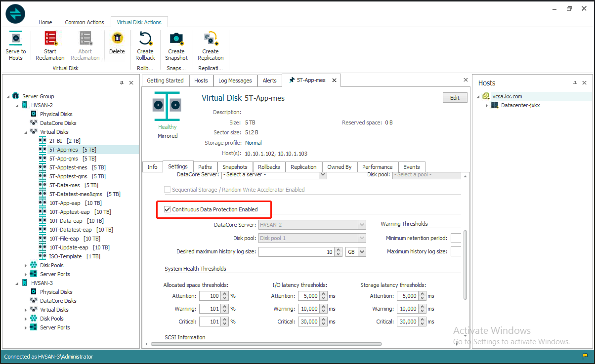The image size is (595, 364).
Task: Click the Edit button
Action: [x=455, y=98]
